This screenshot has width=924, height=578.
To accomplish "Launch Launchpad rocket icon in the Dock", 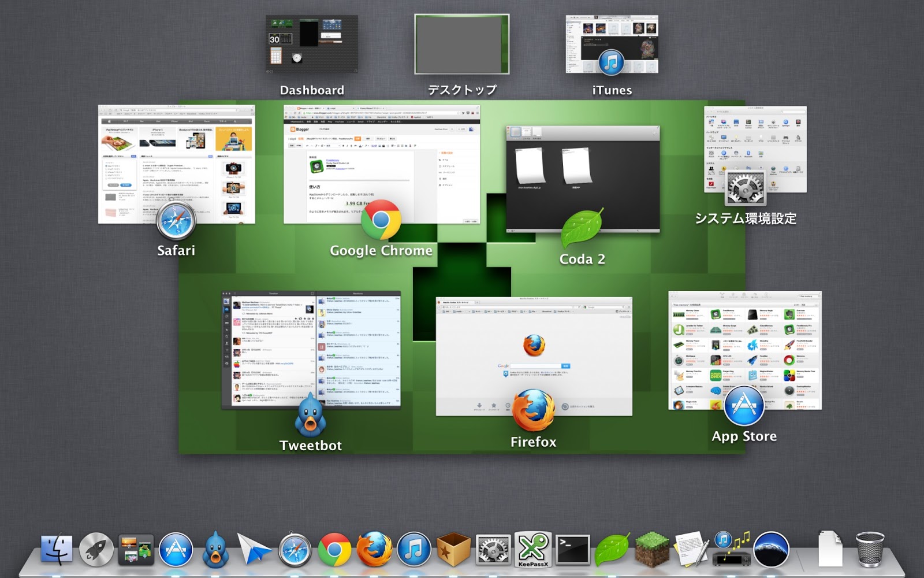I will point(96,549).
